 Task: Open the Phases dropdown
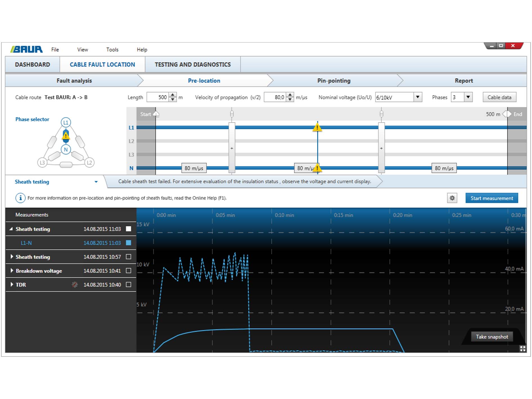pos(468,97)
